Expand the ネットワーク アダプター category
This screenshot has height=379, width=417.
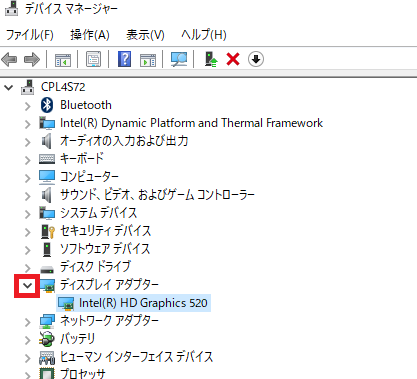[x=28, y=322]
